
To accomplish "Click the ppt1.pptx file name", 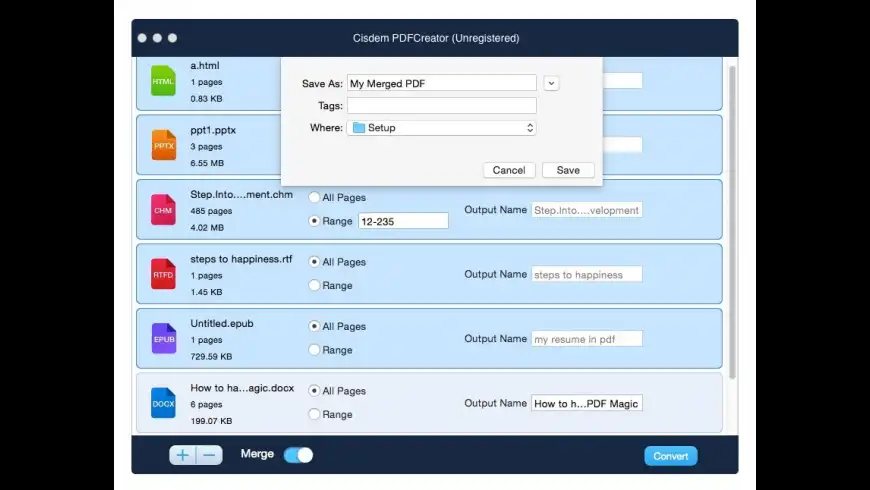I will coord(213,130).
